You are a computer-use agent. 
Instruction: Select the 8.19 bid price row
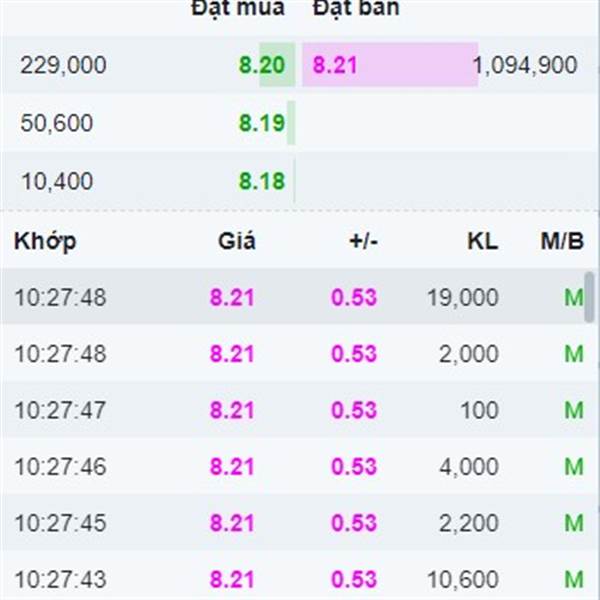tap(300, 123)
